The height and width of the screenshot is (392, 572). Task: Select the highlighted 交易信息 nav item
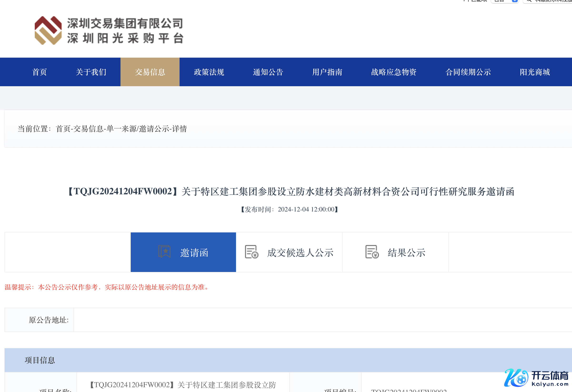click(x=150, y=72)
